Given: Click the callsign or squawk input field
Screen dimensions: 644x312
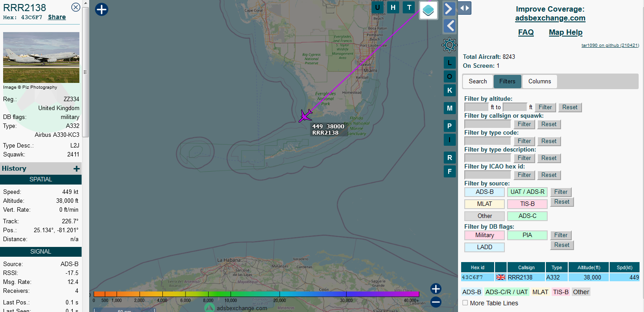Looking at the screenshot, I should tap(487, 124).
